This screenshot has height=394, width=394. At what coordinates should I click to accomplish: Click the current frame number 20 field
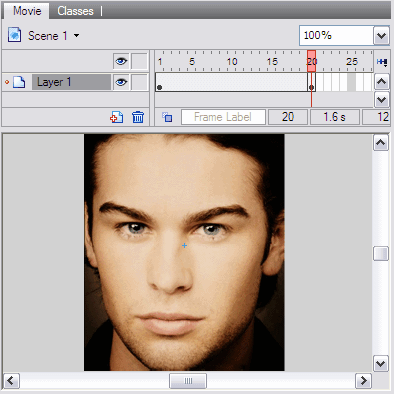[x=288, y=117]
